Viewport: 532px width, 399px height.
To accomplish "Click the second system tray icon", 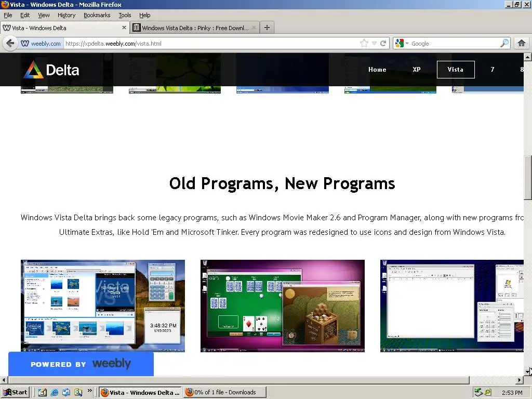I will pyautogui.click(x=488, y=392).
